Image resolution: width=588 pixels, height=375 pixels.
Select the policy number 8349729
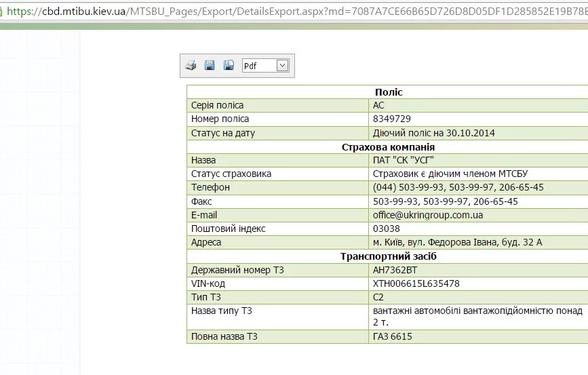[x=391, y=119]
